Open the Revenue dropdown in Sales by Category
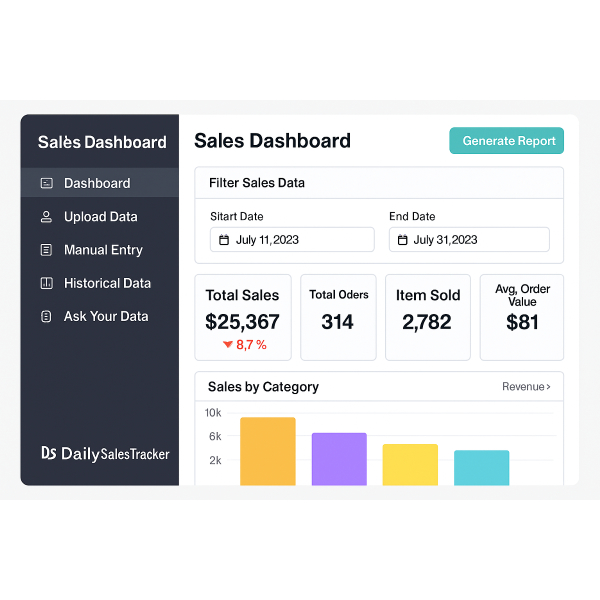This screenshot has width=600, height=600. coord(526,387)
